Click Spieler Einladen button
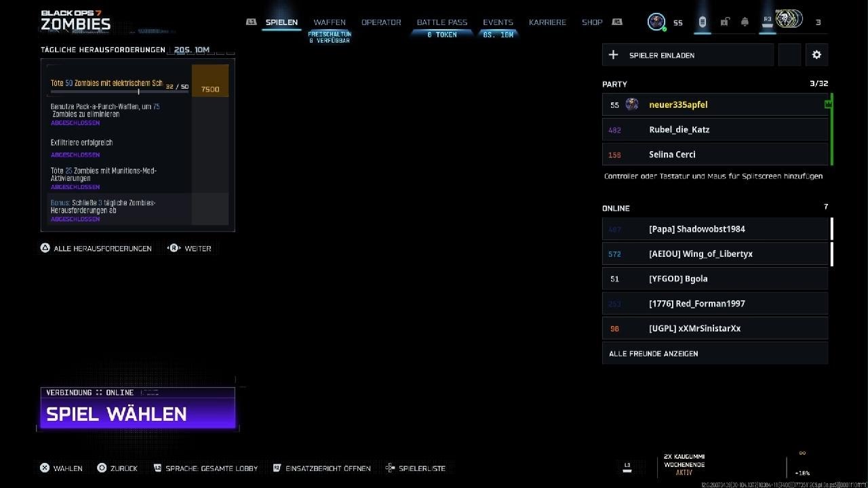Screen dimensions: 868x488 688,55
